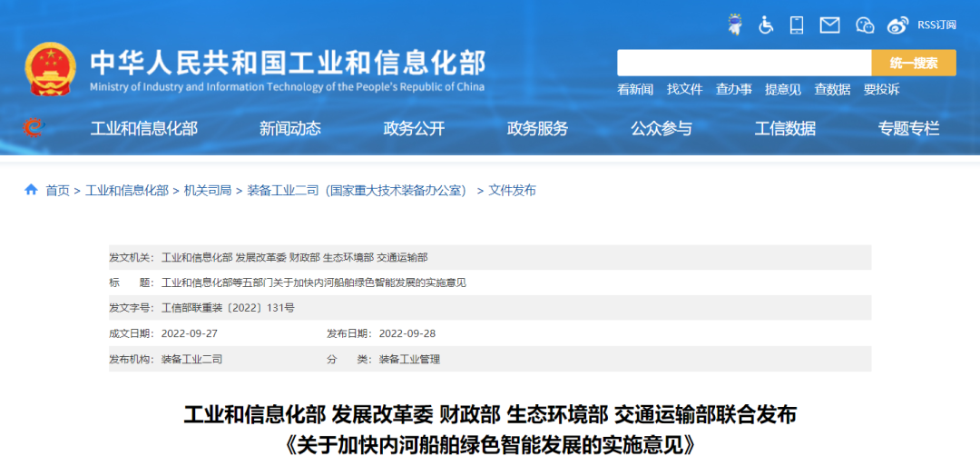Viewport: 980px width, 466px height.
Task: Click document number 工信部联重装〔2022〕131号
Action: 228,308
